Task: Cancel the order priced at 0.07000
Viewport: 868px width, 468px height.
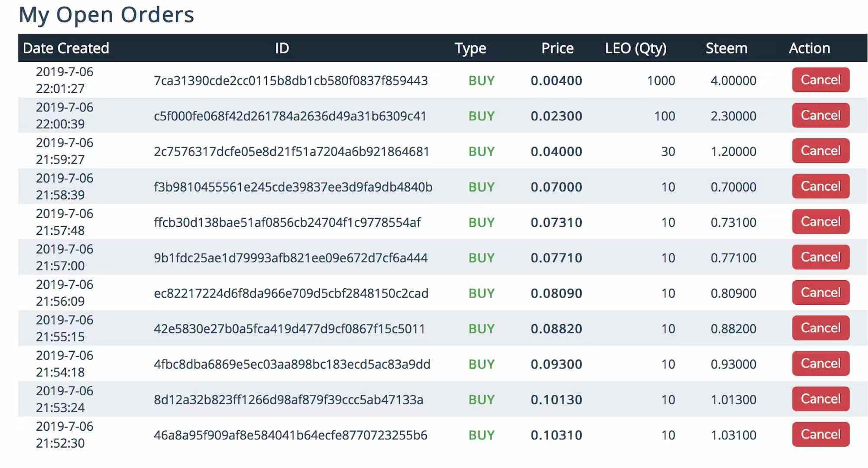Action: point(820,186)
